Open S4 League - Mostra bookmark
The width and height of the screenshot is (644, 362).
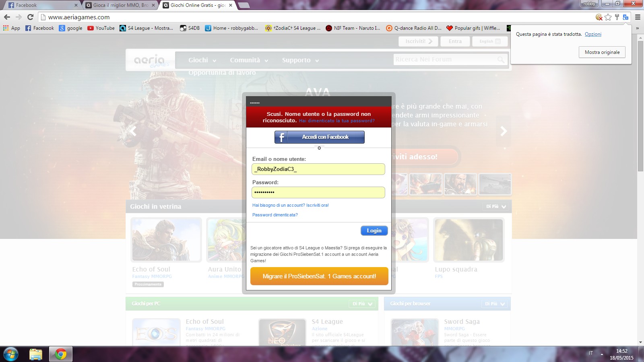(147, 28)
